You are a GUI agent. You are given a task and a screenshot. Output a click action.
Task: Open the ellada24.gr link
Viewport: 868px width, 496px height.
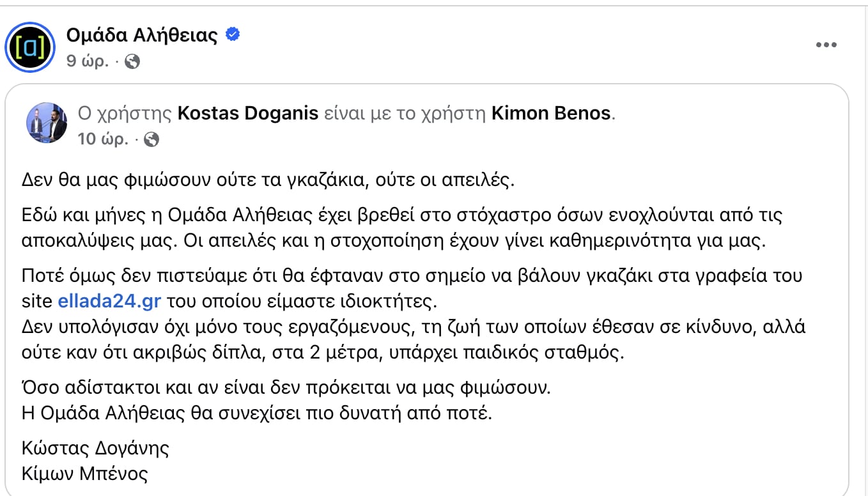(110, 300)
